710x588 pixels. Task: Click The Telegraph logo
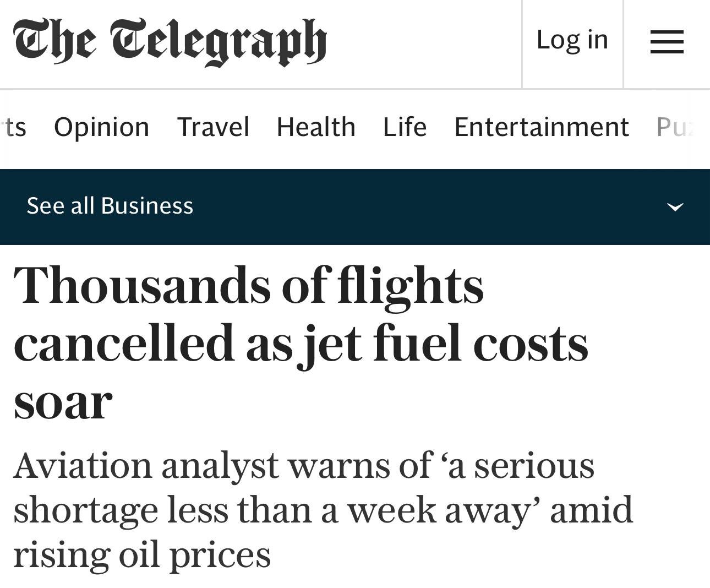[170, 42]
